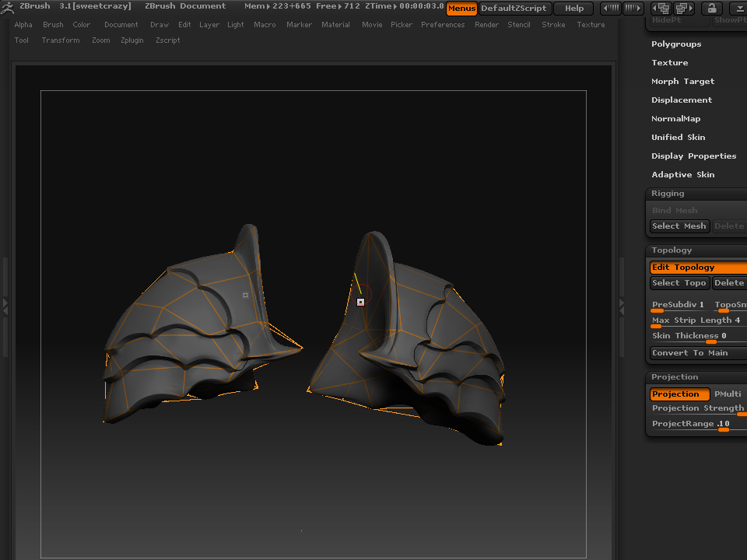The width and height of the screenshot is (747, 560).
Task: Toggle the Projection button
Action: click(x=680, y=394)
